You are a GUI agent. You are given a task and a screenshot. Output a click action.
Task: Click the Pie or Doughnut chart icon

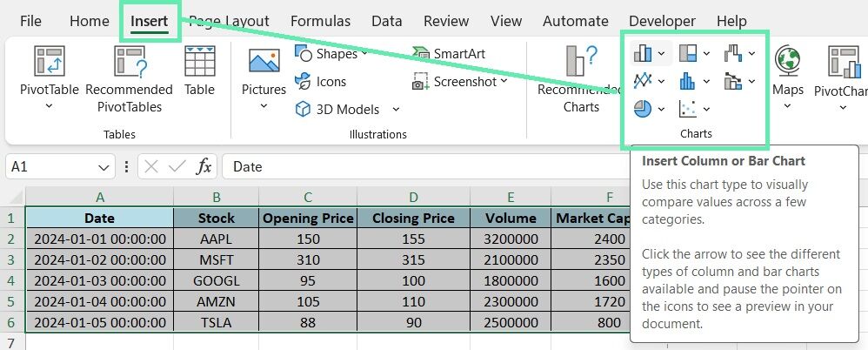(642, 109)
